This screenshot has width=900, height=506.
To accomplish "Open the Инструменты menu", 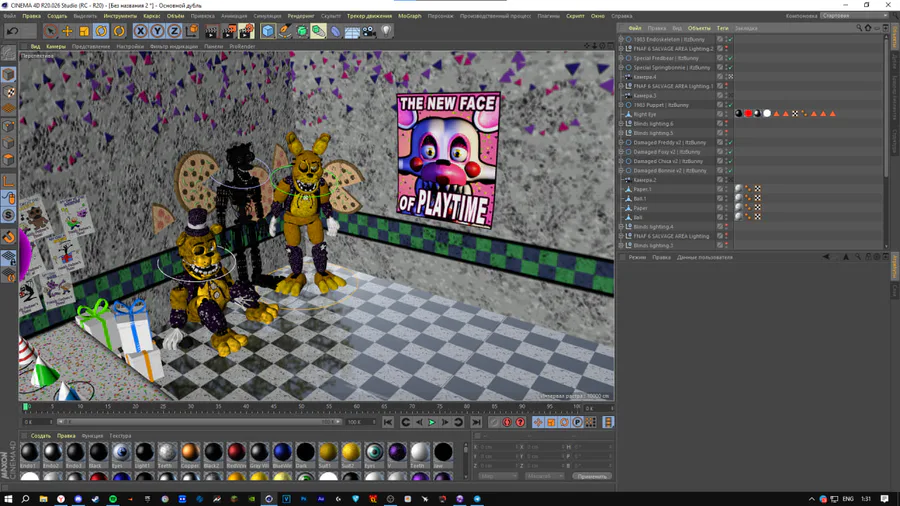I will coord(121,16).
